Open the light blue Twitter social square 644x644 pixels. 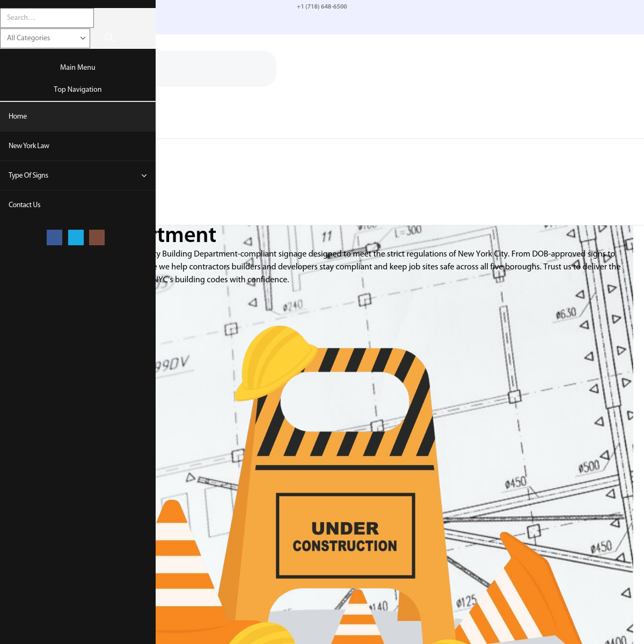coord(76,237)
